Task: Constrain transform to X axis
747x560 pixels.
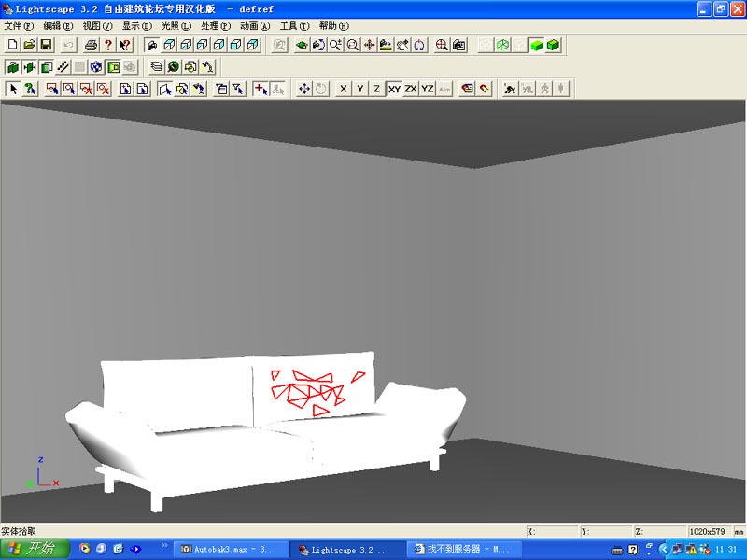Action: click(344, 89)
